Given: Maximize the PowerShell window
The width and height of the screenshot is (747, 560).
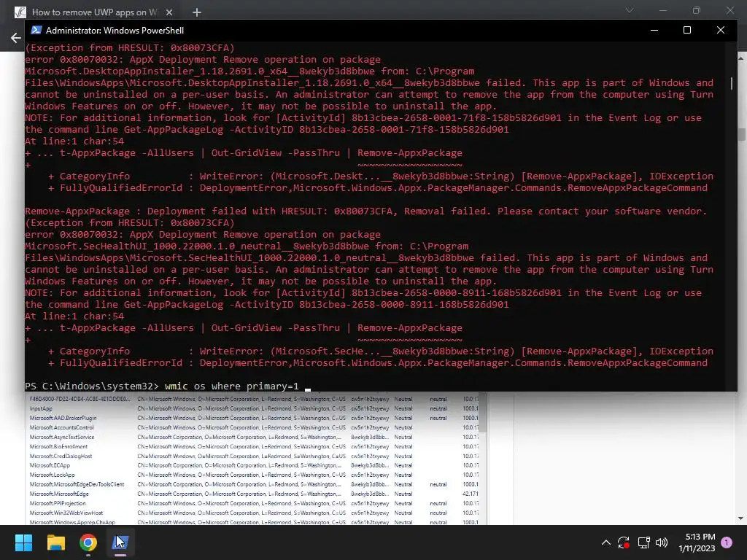Looking at the screenshot, I should [x=687, y=30].
